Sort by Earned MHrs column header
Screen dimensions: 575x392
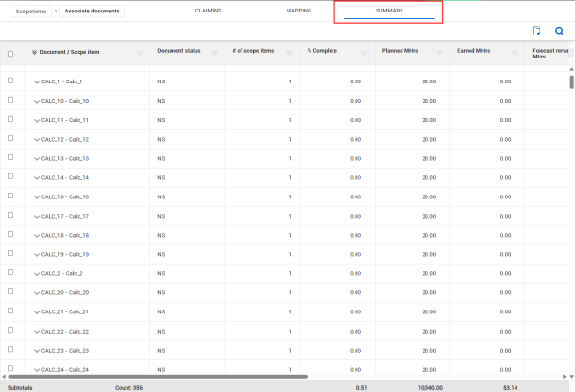[473, 51]
